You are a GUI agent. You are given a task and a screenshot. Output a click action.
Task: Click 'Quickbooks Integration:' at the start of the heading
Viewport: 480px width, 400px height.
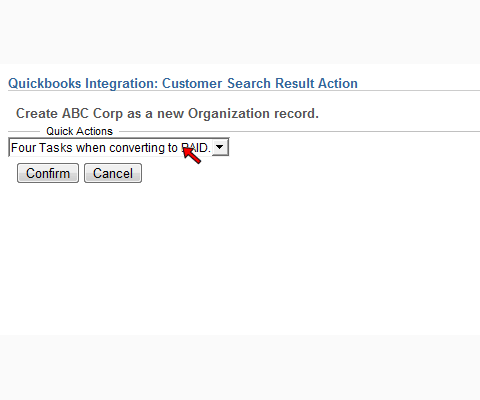click(83, 83)
